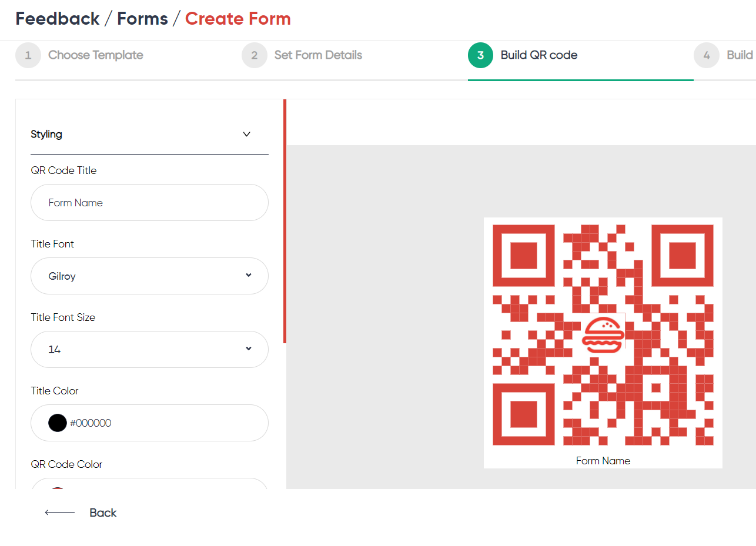Image resolution: width=756 pixels, height=546 pixels.
Task: Go to step 2 Set Form Details
Action: pos(302,55)
